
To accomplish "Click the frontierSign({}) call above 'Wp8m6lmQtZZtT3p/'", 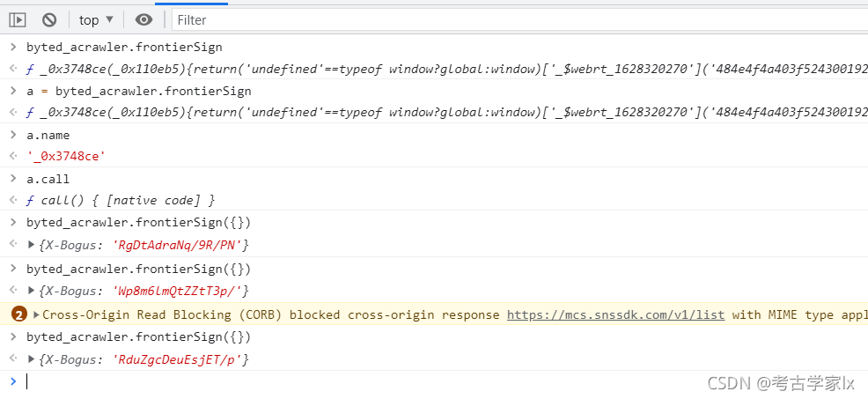I will click(x=139, y=270).
